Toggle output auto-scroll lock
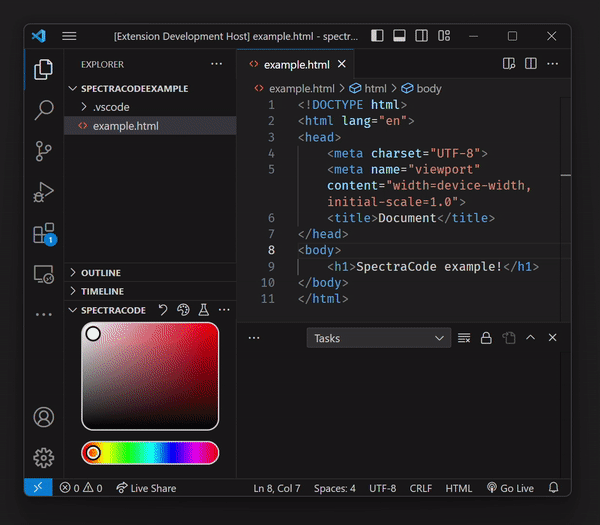 point(486,338)
